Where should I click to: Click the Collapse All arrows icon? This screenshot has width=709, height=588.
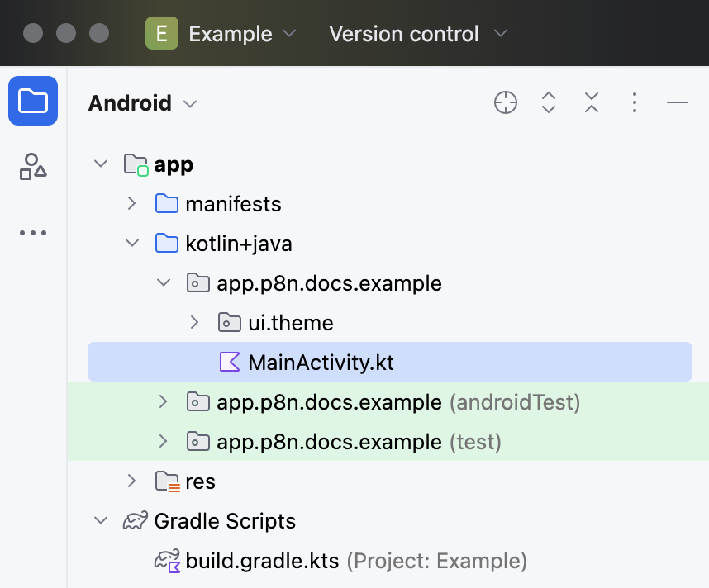(x=592, y=102)
